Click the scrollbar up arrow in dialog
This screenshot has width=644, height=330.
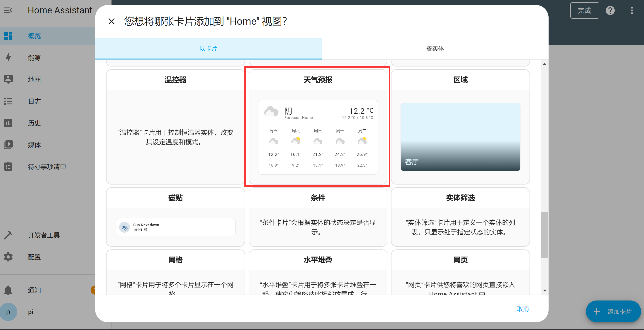pos(544,64)
